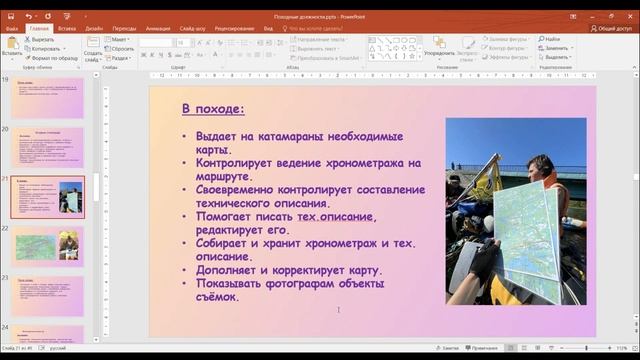Image resolution: width=640 pixels, height=360 pixels.
Task: Select slide 22 thumbnail with map
Action: 47,247
